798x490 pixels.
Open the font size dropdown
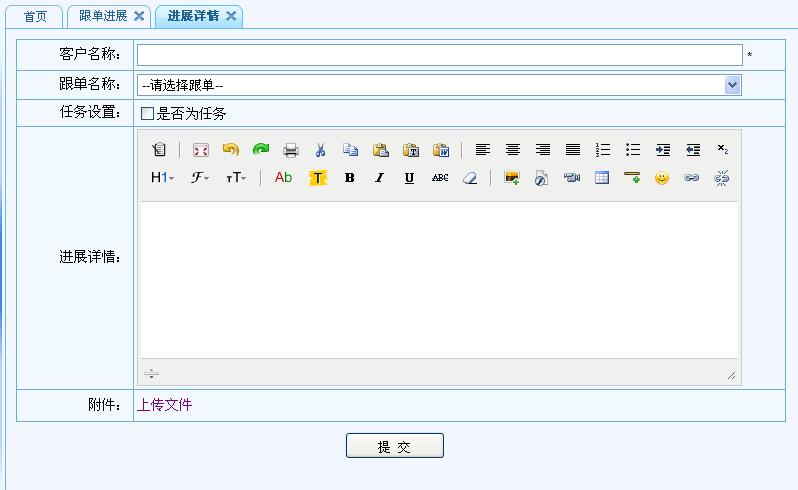[x=236, y=178]
